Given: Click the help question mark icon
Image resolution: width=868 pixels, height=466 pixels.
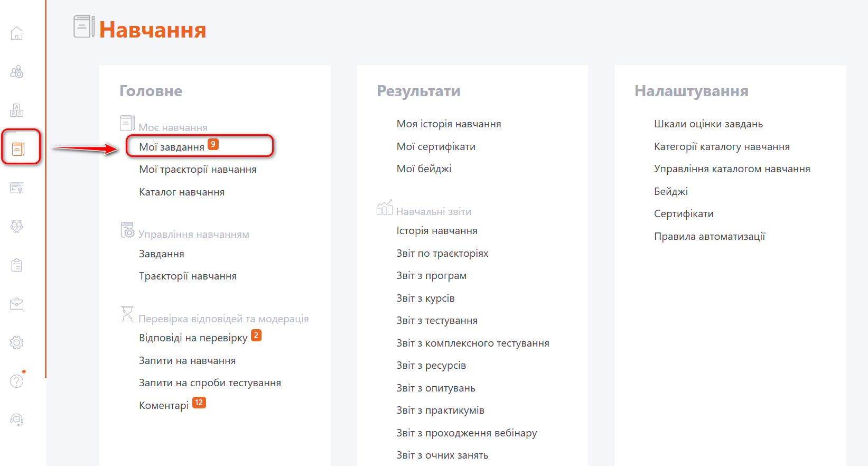Looking at the screenshot, I should click(17, 381).
